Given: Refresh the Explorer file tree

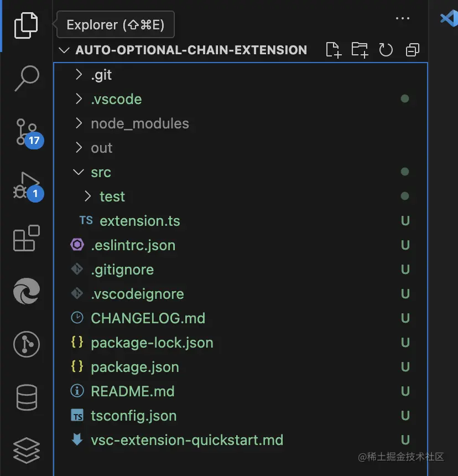Looking at the screenshot, I should click(x=386, y=50).
